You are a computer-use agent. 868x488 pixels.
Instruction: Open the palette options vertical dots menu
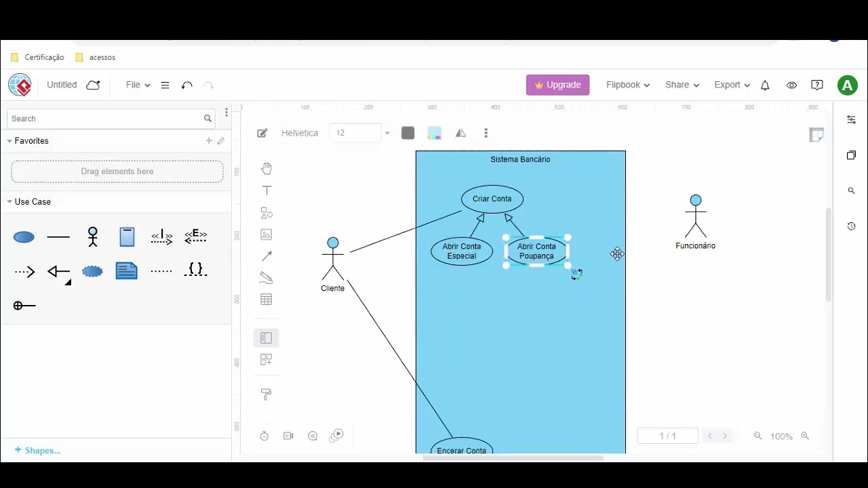(226, 113)
